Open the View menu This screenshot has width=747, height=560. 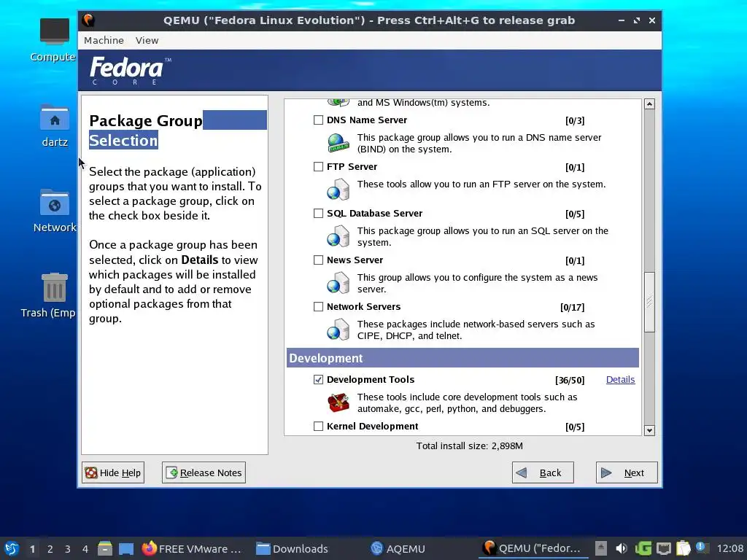pyautogui.click(x=147, y=41)
